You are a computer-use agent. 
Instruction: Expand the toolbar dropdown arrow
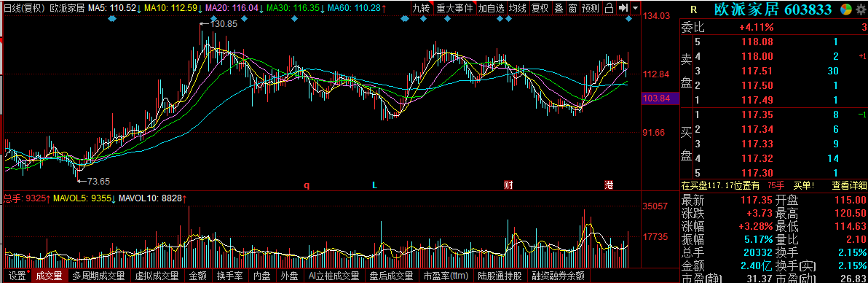[635, 8]
